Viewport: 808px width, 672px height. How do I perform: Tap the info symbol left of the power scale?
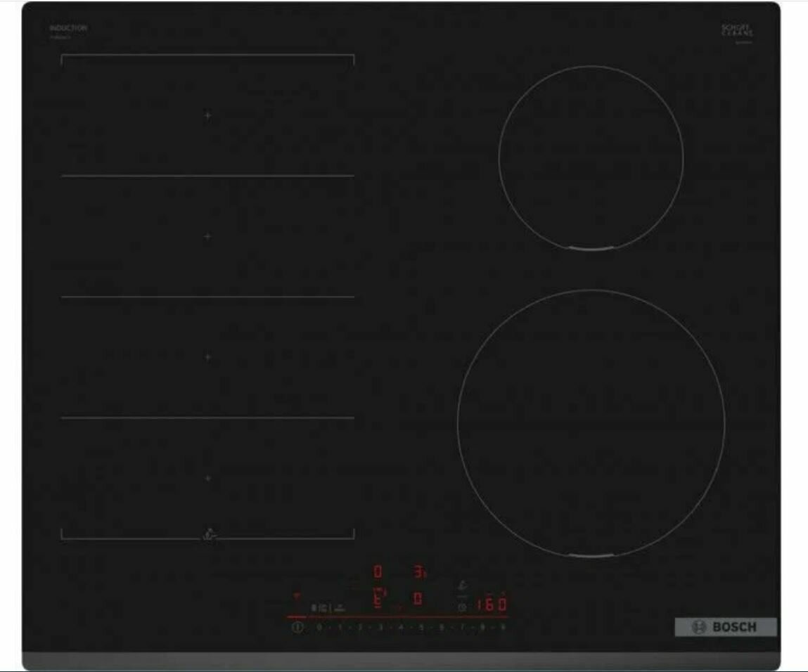(x=299, y=626)
